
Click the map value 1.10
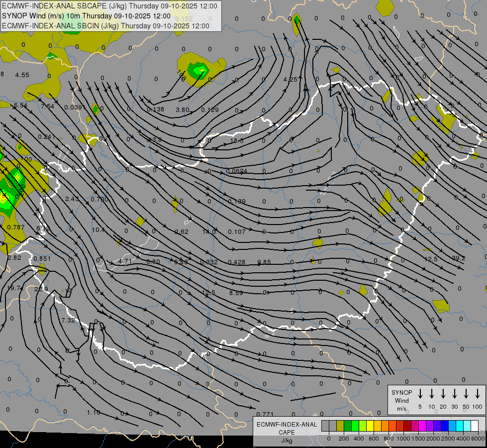pos(94,412)
